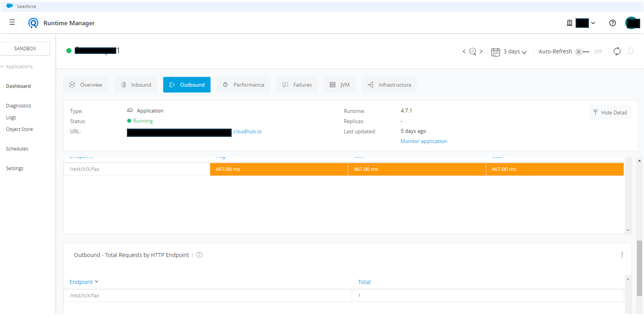Screen dimensions: 644x318
Task: Switch to the Performance tab
Action: pyautogui.click(x=243, y=85)
